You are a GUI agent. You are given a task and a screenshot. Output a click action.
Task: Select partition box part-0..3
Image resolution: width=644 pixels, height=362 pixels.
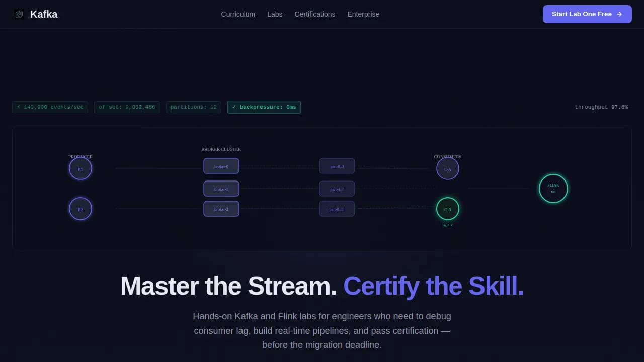tap(337, 166)
